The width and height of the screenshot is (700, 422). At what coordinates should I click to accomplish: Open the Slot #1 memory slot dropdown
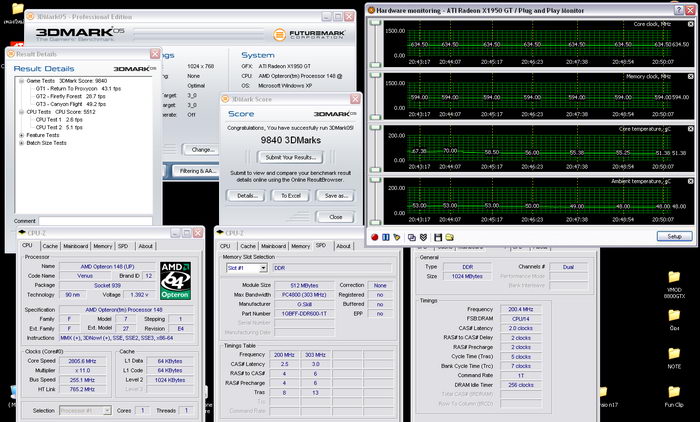263,268
